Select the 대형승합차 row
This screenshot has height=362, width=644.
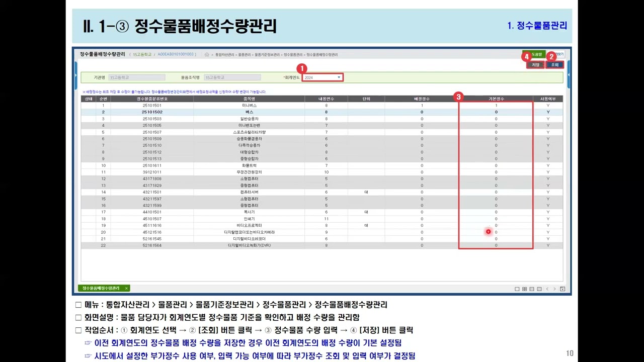[x=322, y=152]
